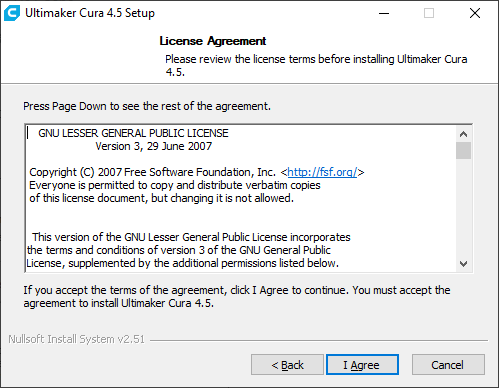Click the license scrollbar up arrow
Viewport: 499px width, 388px height.
pos(463,134)
